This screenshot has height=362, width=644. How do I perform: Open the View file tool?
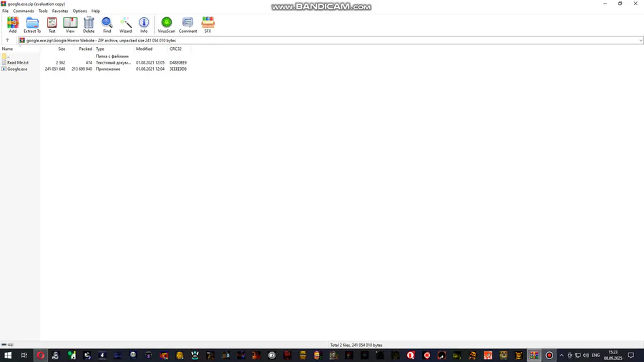[x=70, y=24]
